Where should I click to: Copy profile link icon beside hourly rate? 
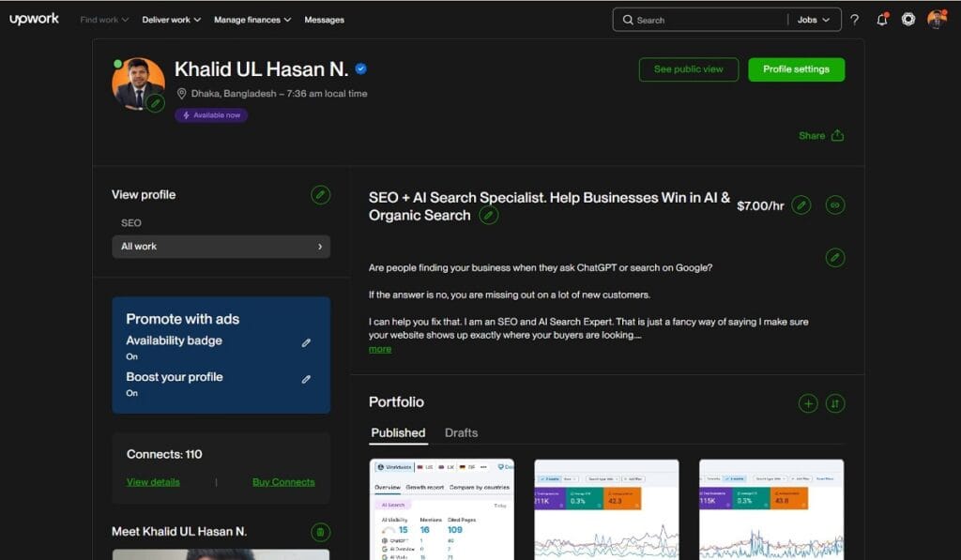coord(834,204)
